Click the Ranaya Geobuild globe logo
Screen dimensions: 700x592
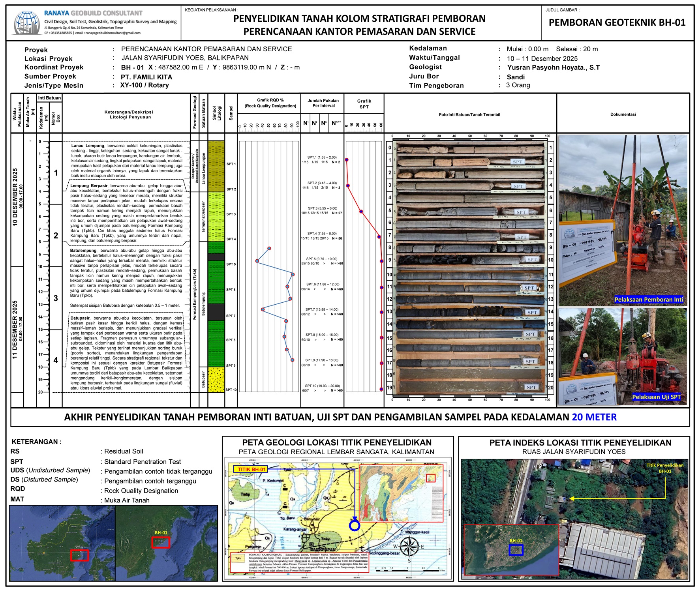point(27,23)
